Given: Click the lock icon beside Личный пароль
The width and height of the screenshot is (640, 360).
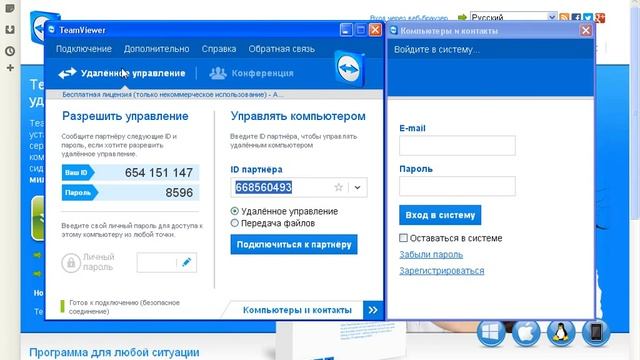Looking at the screenshot, I should (71, 262).
